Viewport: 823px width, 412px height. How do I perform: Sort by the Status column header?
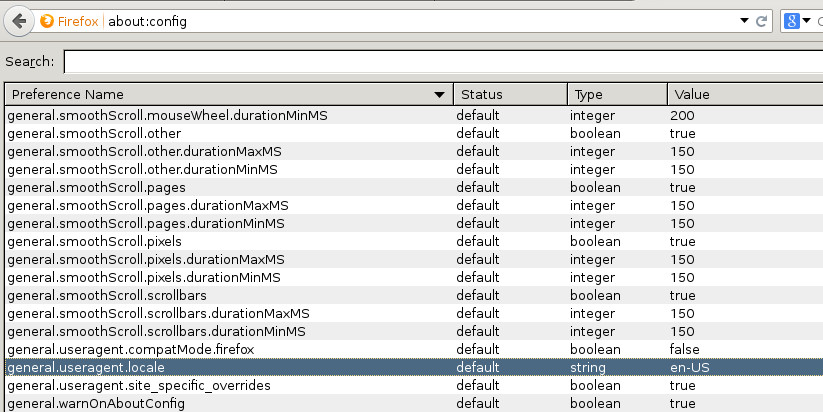[510, 94]
